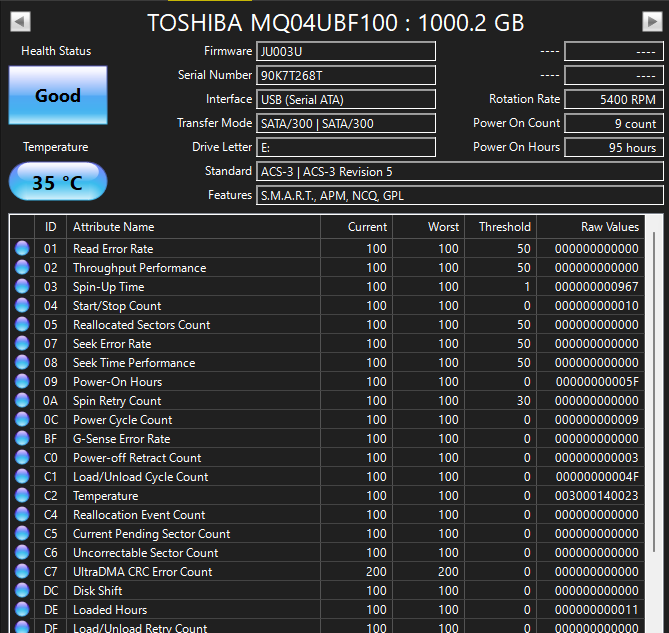
Task: Go to next disk with right arrow
Action: (652, 21)
